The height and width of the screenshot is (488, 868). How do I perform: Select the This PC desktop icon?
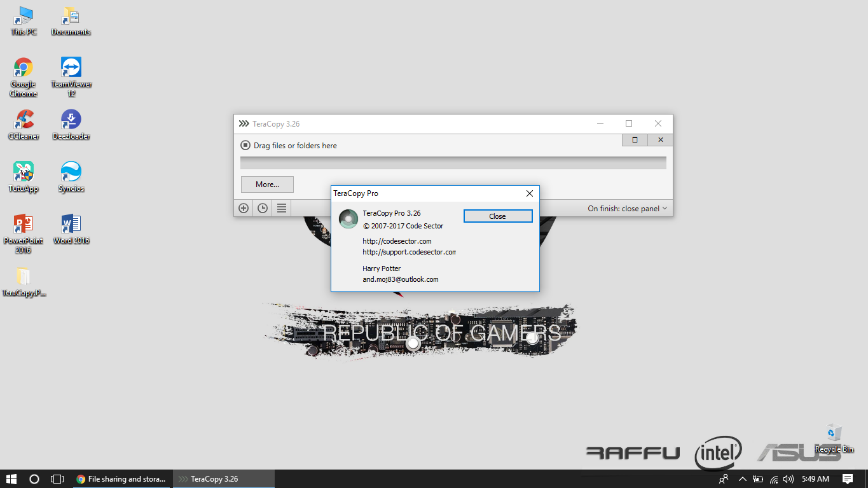point(24,21)
